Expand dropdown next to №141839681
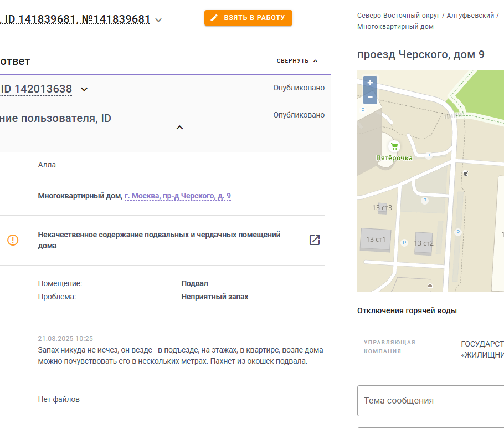The width and height of the screenshot is (504, 428). click(x=158, y=20)
